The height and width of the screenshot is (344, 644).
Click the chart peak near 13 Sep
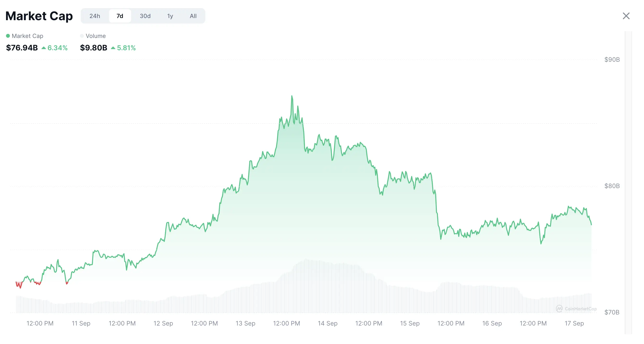[x=292, y=96]
